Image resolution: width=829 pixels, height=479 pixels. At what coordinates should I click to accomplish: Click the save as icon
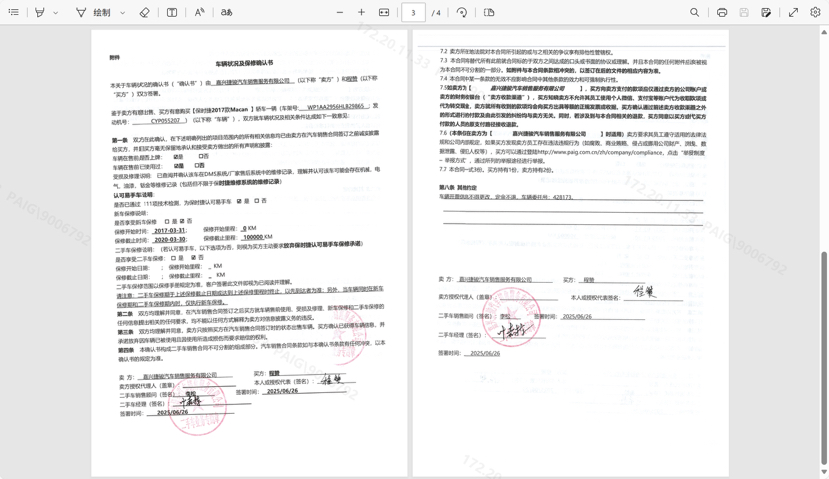pos(766,13)
